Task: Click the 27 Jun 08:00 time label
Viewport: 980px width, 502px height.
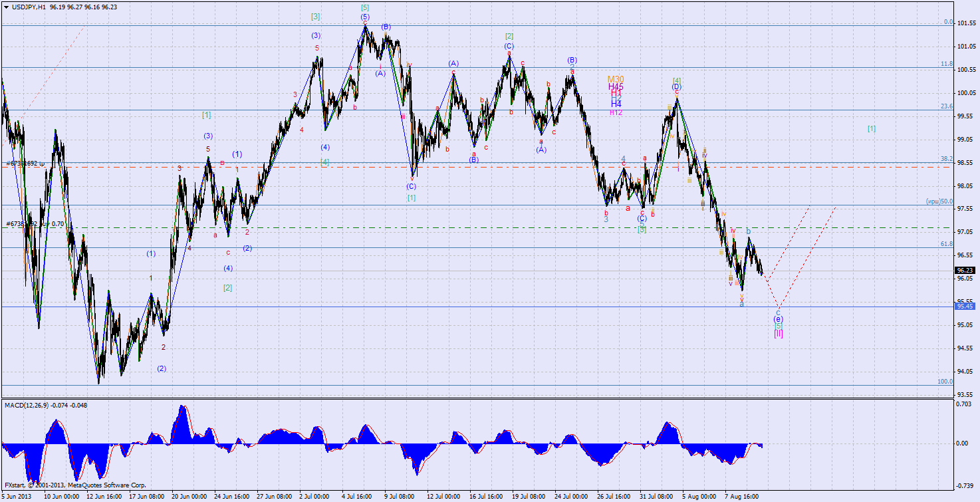Action: click(275, 496)
